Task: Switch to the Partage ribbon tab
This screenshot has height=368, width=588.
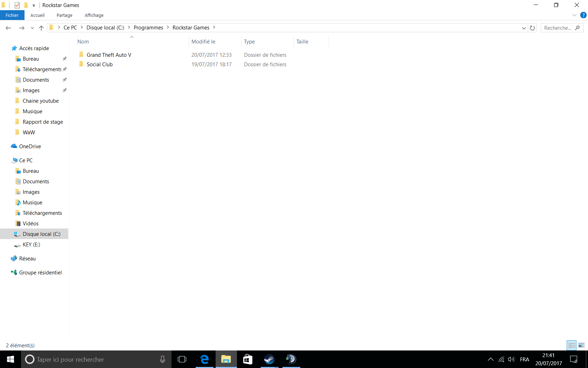Action: point(64,15)
